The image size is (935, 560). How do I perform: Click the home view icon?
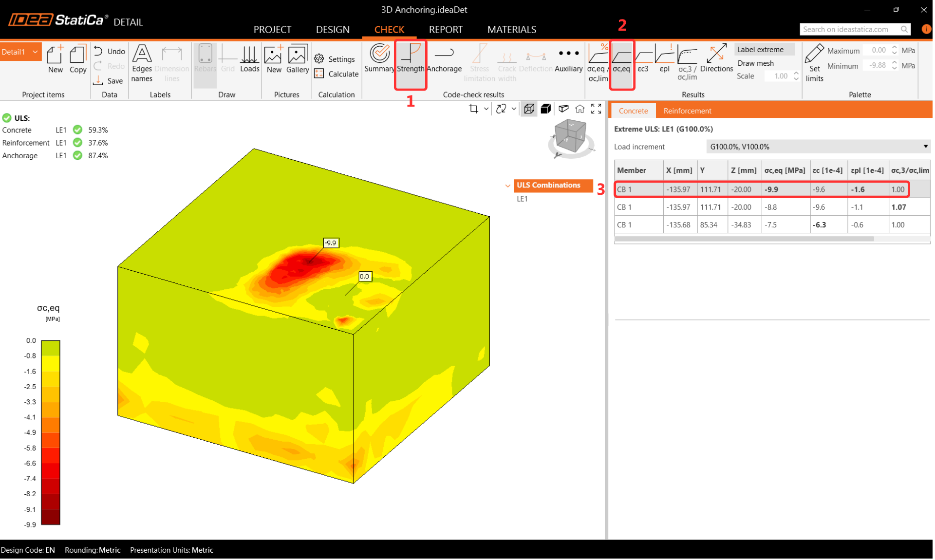click(580, 109)
